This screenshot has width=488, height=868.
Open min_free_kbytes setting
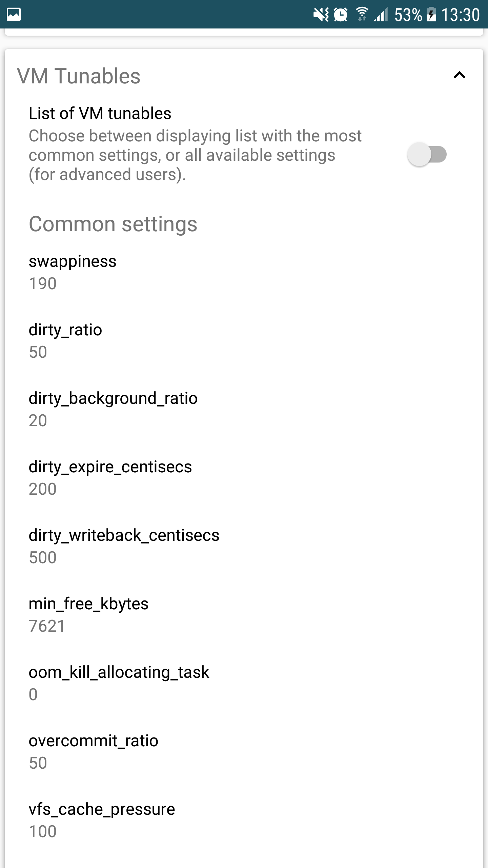pyautogui.click(x=244, y=615)
